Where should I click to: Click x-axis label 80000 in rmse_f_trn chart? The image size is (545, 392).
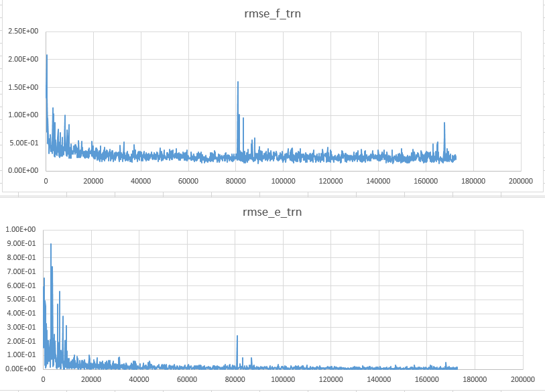pyautogui.click(x=236, y=181)
